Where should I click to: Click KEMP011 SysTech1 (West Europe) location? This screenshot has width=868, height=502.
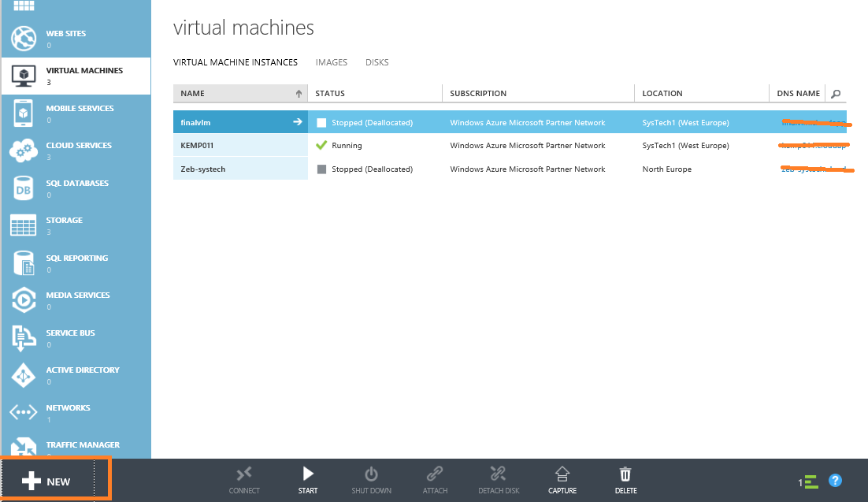685,145
